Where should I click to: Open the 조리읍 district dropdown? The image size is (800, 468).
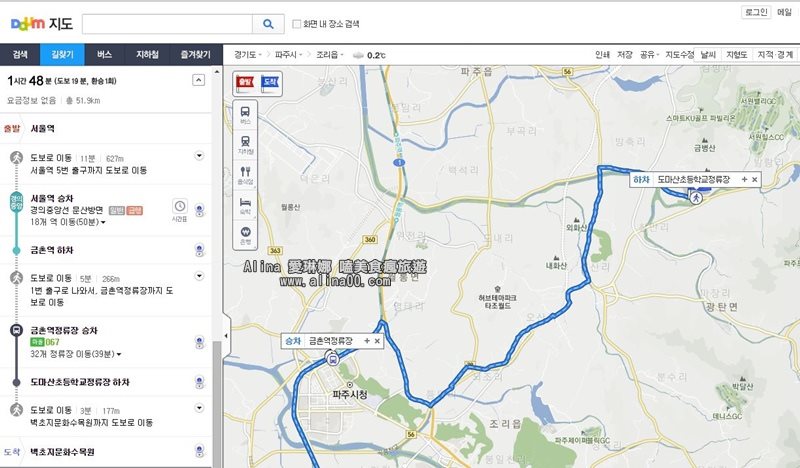330,55
